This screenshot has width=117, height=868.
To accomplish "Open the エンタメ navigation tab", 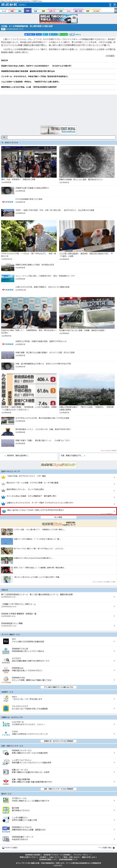I will [x=96, y=11].
